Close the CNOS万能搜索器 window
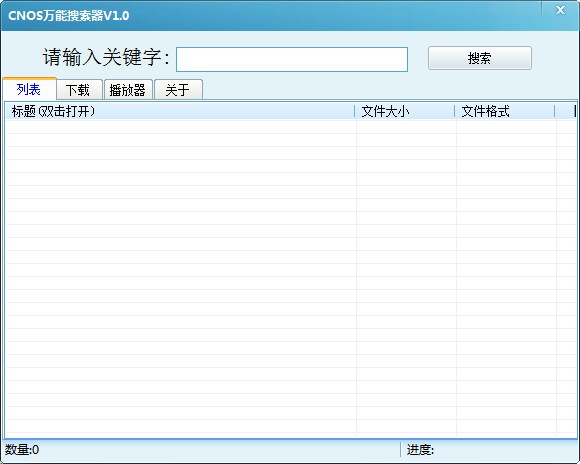Viewport: 580px width, 464px height. click(x=560, y=10)
